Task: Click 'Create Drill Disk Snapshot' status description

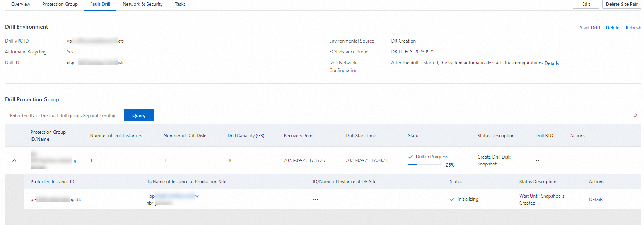Action: [x=494, y=160]
